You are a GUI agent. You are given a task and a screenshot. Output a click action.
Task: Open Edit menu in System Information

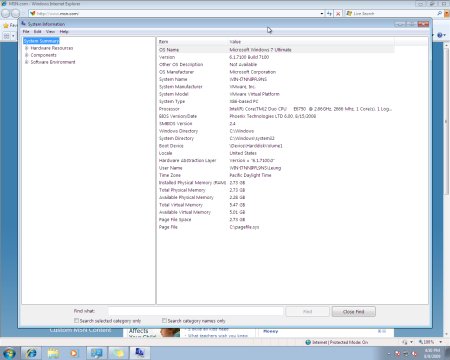click(x=38, y=31)
